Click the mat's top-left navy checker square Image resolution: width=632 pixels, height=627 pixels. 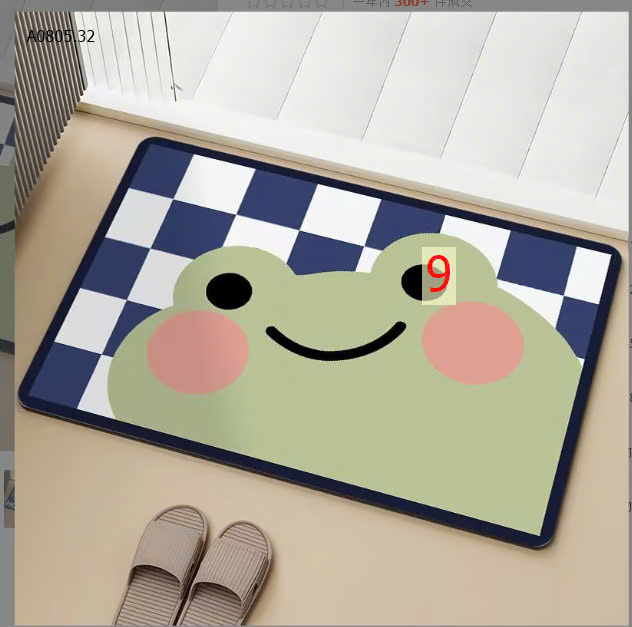163,170
